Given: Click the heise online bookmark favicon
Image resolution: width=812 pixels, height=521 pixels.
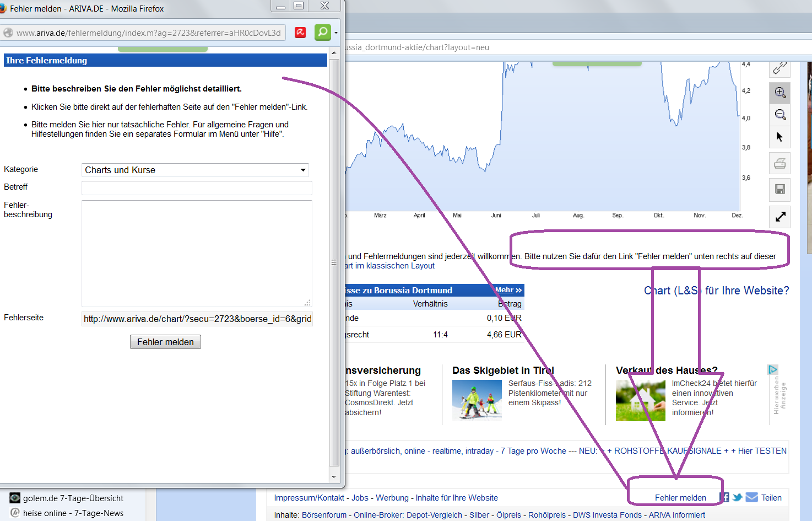Looking at the screenshot, I should click(15, 513).
